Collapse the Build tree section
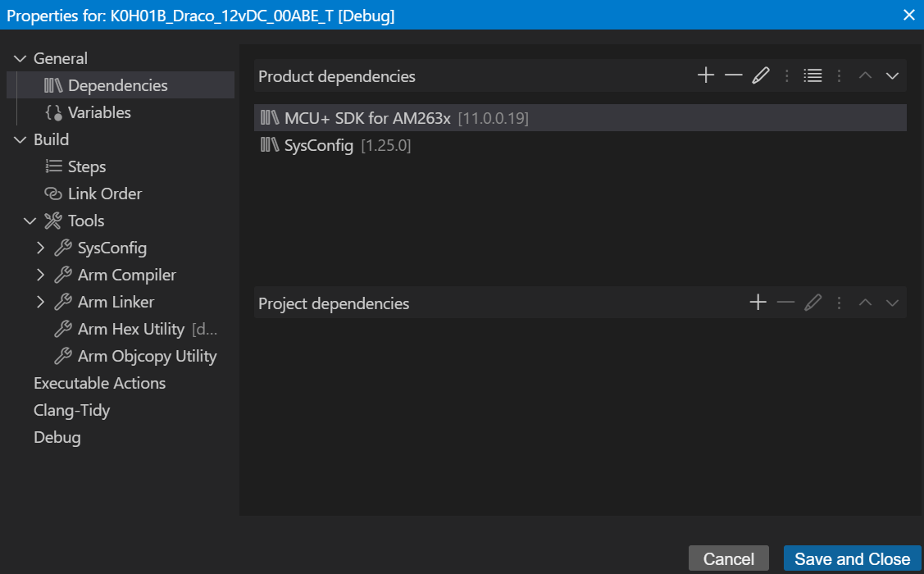Image resolution: width=924 pixels, height=574 pixels. click(20, 139)
